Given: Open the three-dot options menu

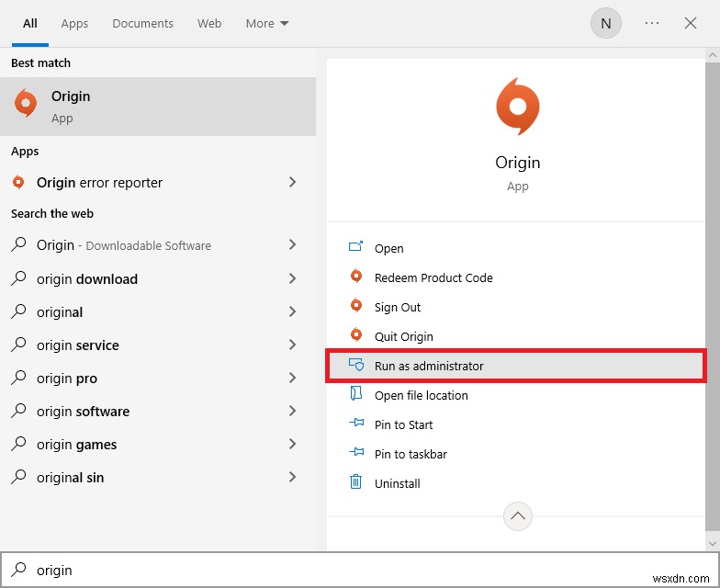Looking at the screenshot, I should pos(652,24).
